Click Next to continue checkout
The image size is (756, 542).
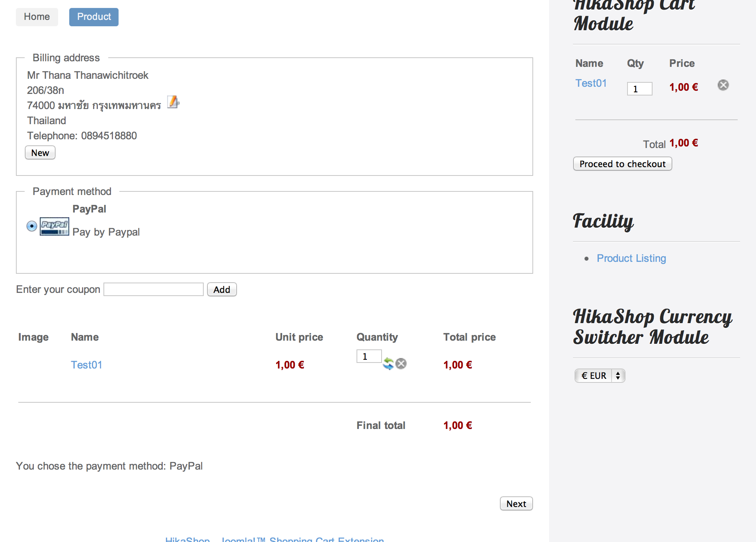pos(516,504)
